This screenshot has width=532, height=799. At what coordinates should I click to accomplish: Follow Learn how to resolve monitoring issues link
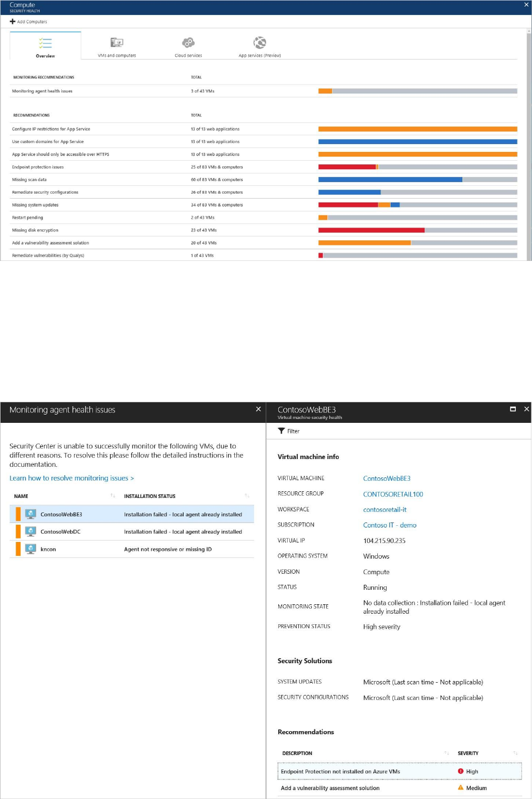(72, 478)
